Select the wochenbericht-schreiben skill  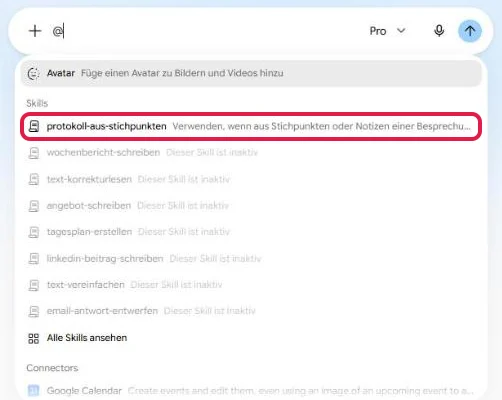point(251,153)
